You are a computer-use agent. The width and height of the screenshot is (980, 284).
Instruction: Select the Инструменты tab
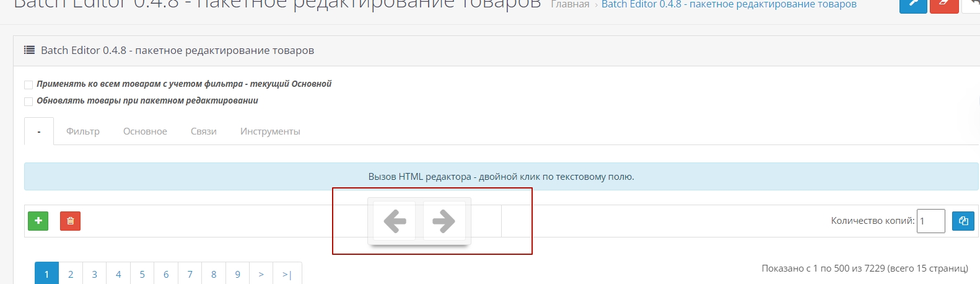click(270, 131)
